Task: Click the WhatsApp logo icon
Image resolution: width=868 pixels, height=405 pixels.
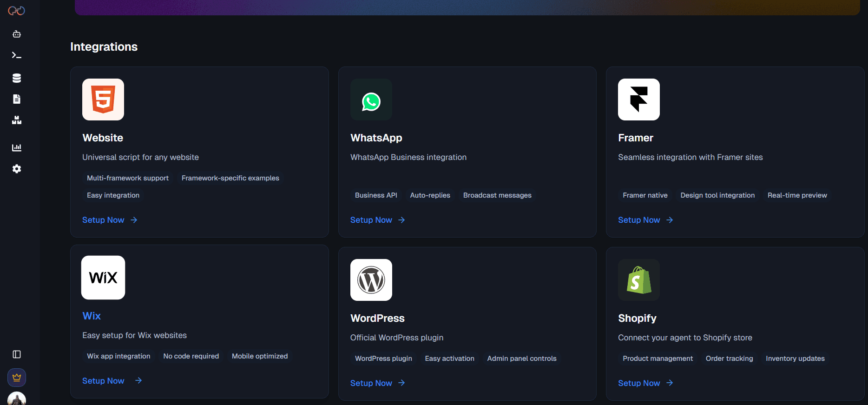Action: click(x=371, y=100)
